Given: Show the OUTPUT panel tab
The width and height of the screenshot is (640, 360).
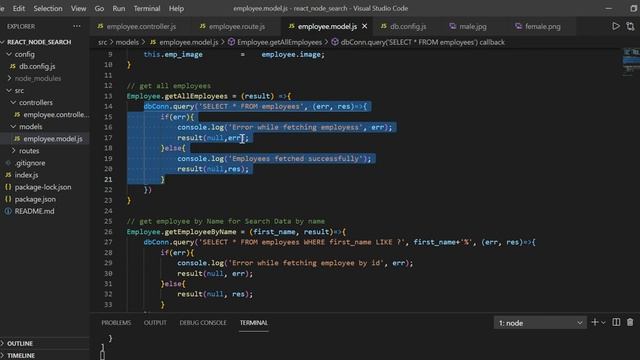Looking at the screenshot, I should pyautogui.click(x=155, y=322).
